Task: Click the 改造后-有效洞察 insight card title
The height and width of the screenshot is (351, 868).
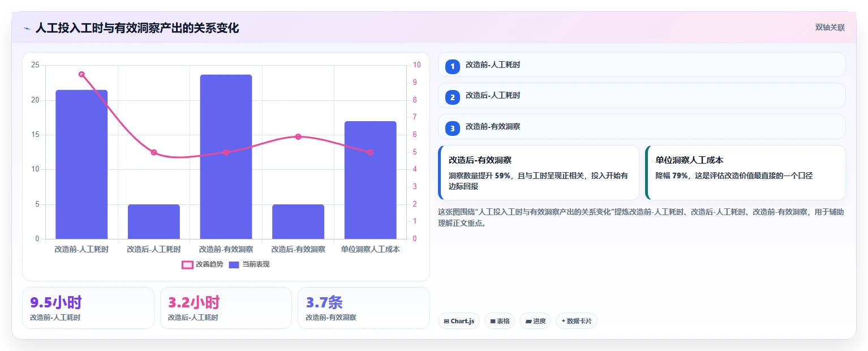Action: click(480, 160)
